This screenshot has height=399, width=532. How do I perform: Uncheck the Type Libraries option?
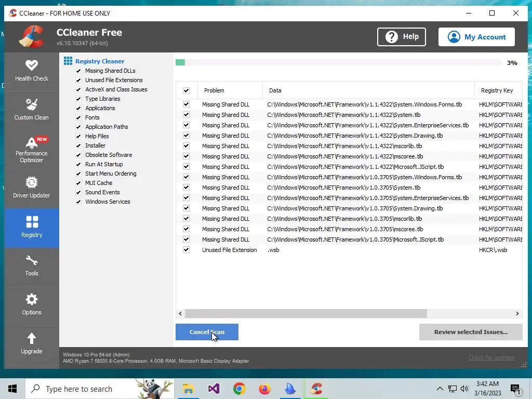[x=78, y=99]
